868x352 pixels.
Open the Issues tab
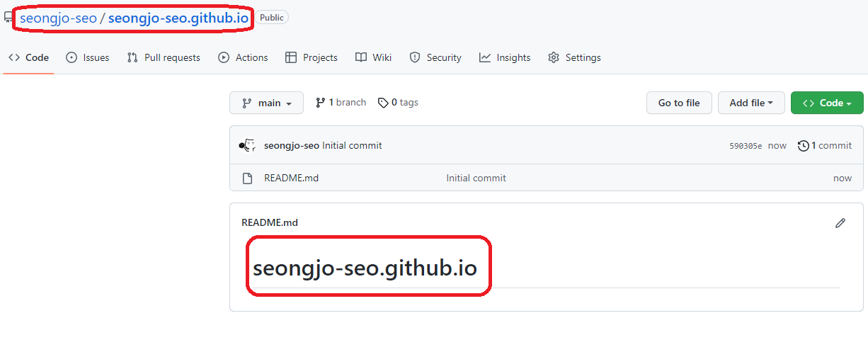pos(88,57)
